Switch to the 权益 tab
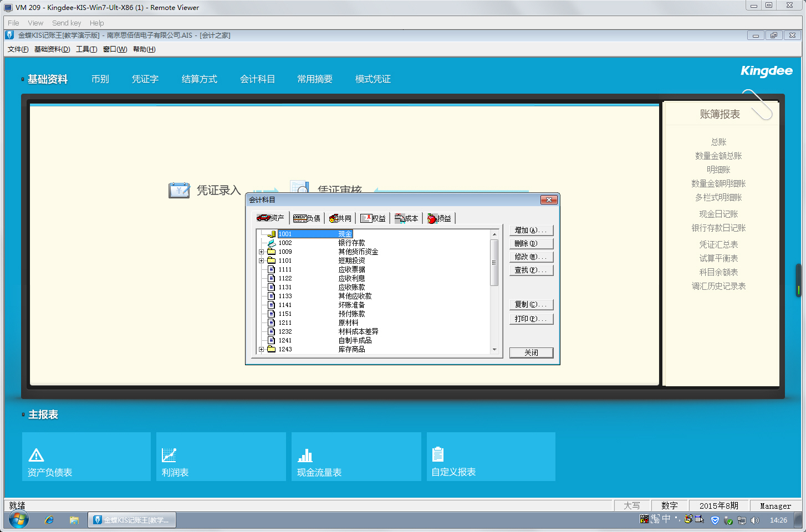806x532 pixels. (373, 218)
